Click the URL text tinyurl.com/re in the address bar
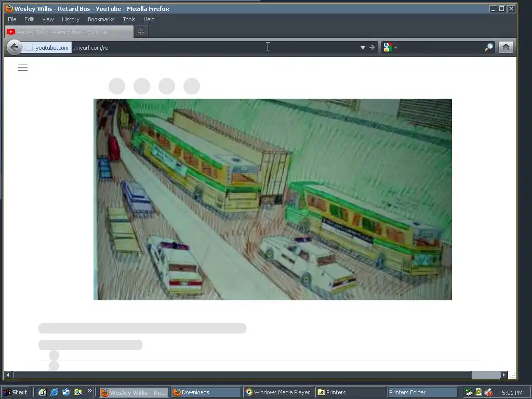The height and width of the screenshot is (399, 532). [x=90, y=48]
